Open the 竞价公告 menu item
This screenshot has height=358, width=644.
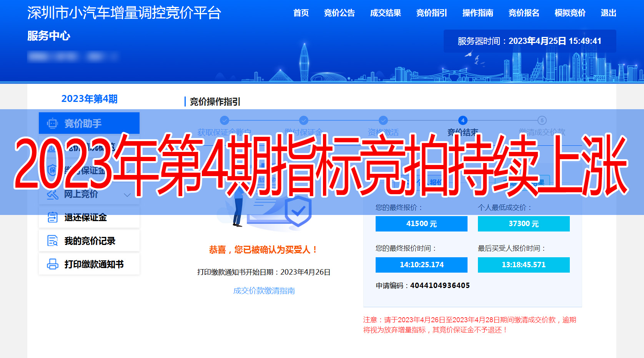click(339, 13)
